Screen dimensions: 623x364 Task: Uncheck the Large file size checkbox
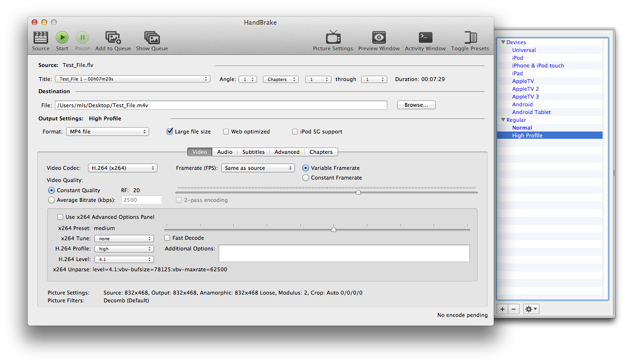[x=170, y=132]
